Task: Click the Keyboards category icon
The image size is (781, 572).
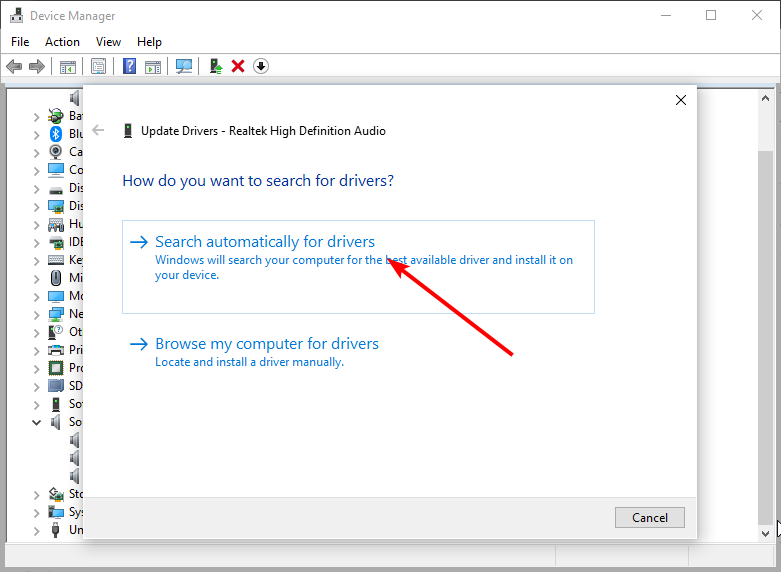Action: pos(56,260)
